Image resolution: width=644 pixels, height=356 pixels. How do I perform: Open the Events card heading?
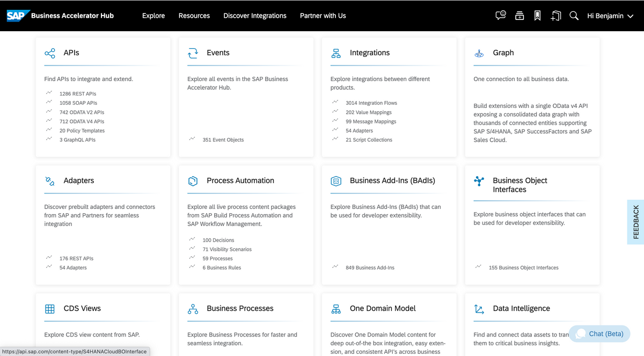pos(218,53)
